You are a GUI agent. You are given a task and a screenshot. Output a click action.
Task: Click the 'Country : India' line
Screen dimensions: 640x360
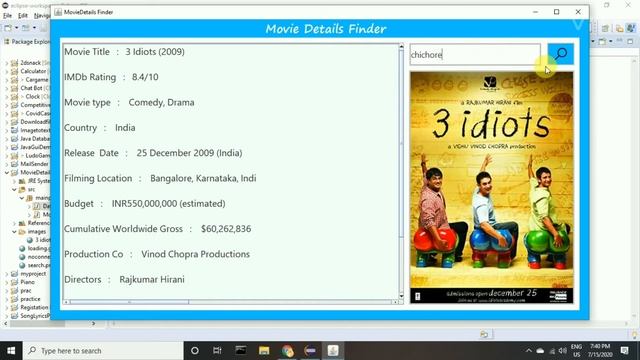click(100, 128)
